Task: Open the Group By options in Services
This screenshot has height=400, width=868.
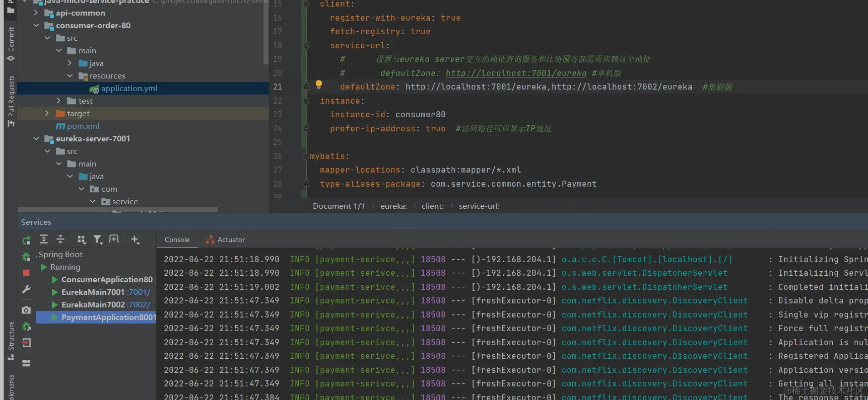Action: 82,239
